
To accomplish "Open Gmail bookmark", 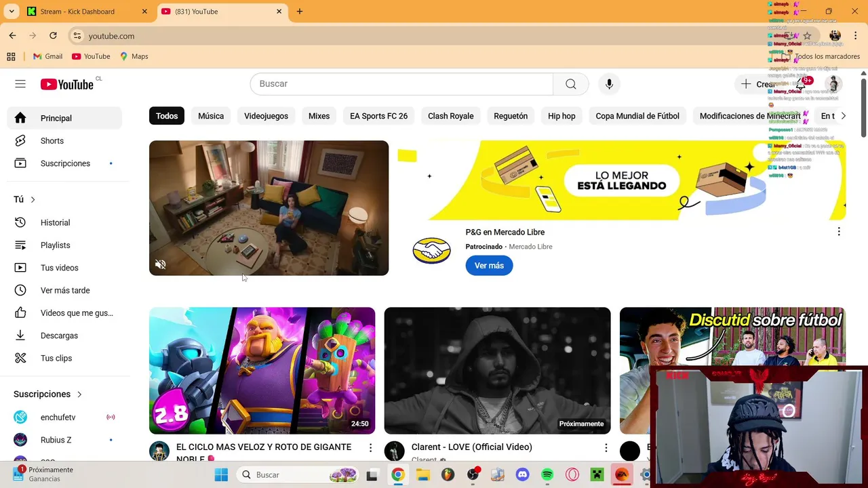I will pos(47,56).
